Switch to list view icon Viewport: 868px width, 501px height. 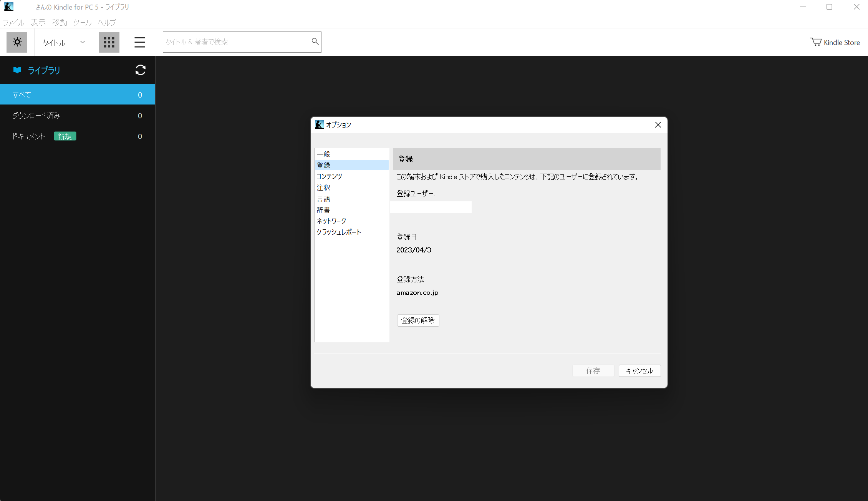[x=140, y=42]
